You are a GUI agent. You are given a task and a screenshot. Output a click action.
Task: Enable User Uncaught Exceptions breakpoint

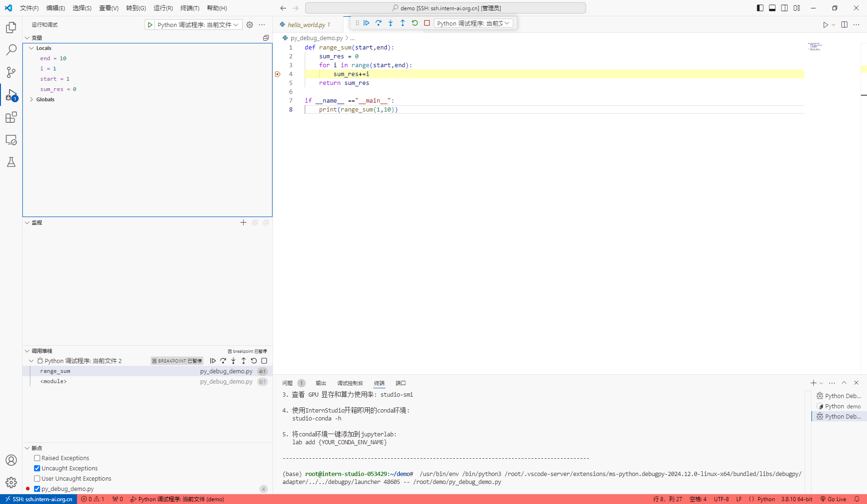coord(37,479)
